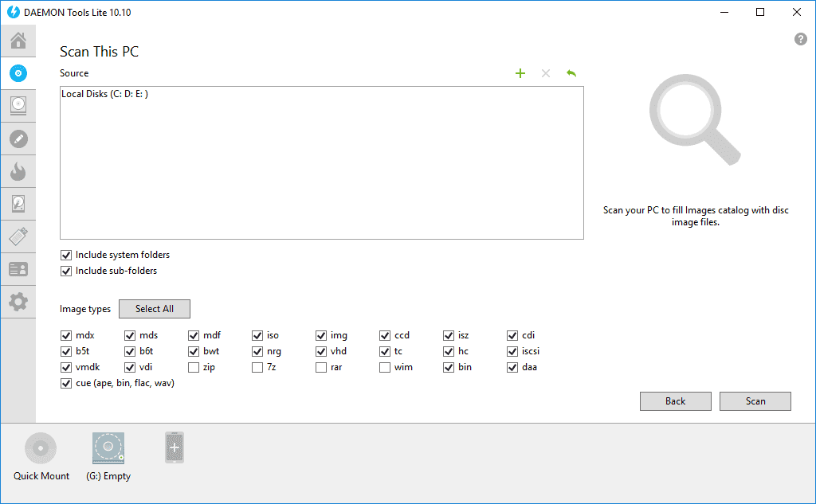Click the Select All button
816x504 pixels.
point(155,309)
